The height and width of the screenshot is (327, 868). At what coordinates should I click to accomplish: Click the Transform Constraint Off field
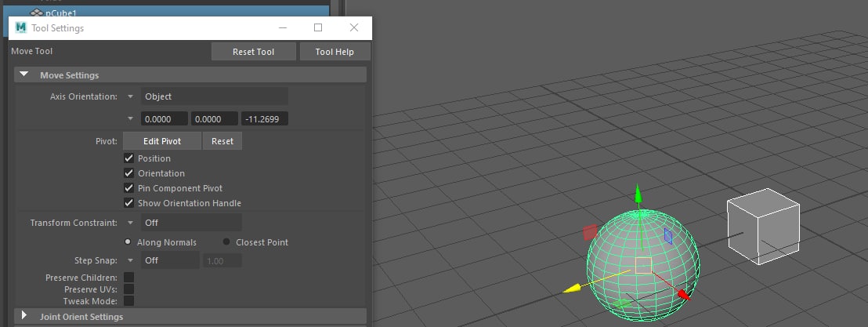[x=191, y=223]
